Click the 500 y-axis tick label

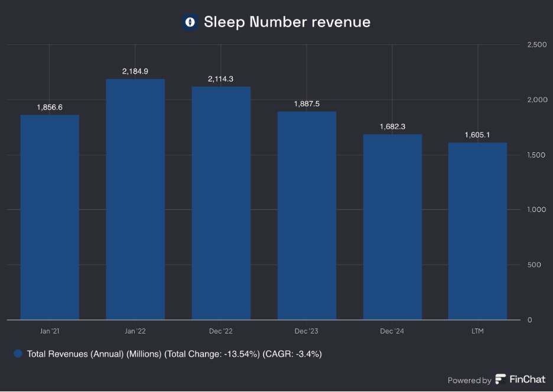pos(534,265)
